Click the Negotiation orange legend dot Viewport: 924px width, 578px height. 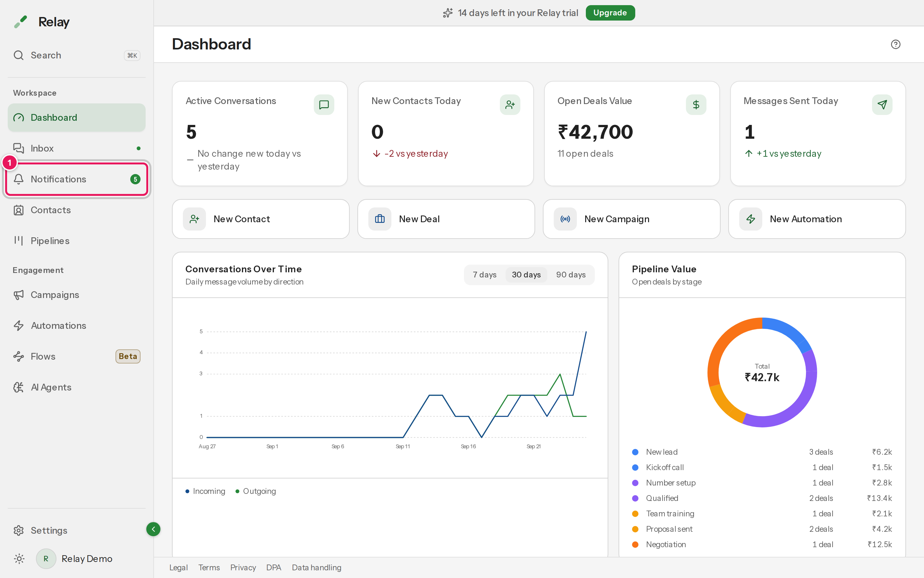(x=635, y=545)
